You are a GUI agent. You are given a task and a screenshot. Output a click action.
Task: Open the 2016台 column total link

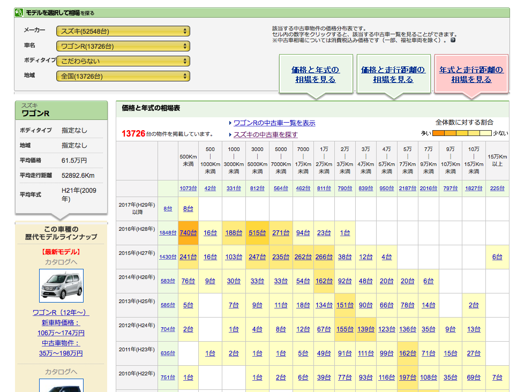click(x=429, y=188)
